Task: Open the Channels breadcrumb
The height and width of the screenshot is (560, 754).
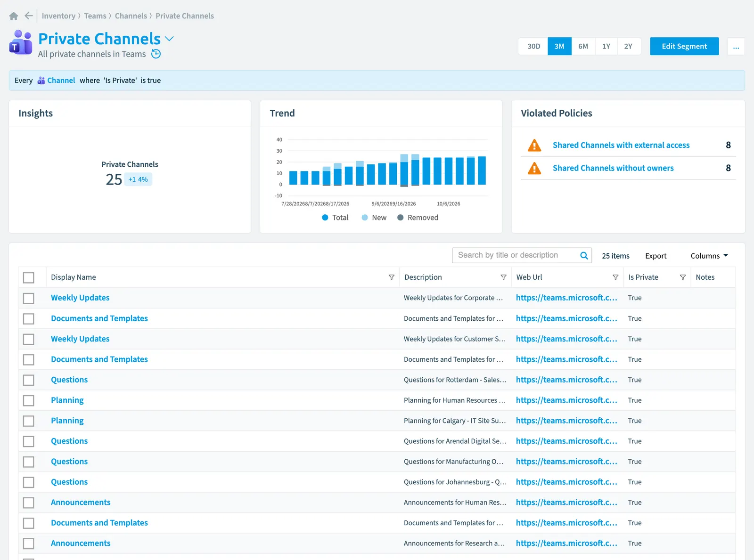Action: pos(131,16)
